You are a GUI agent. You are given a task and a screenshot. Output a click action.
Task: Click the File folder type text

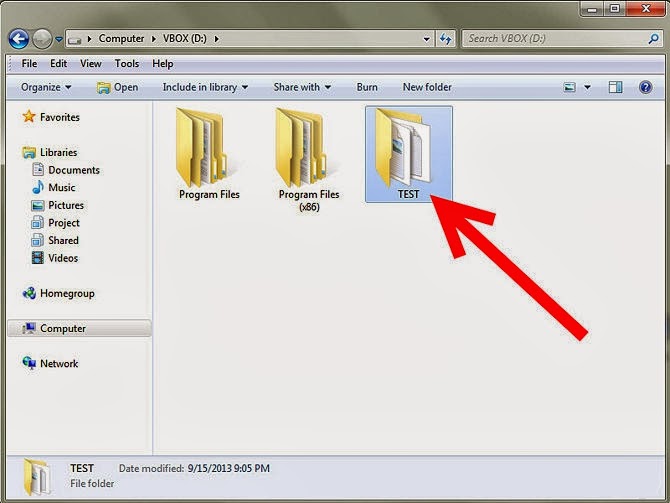click(x=92, y=484)
